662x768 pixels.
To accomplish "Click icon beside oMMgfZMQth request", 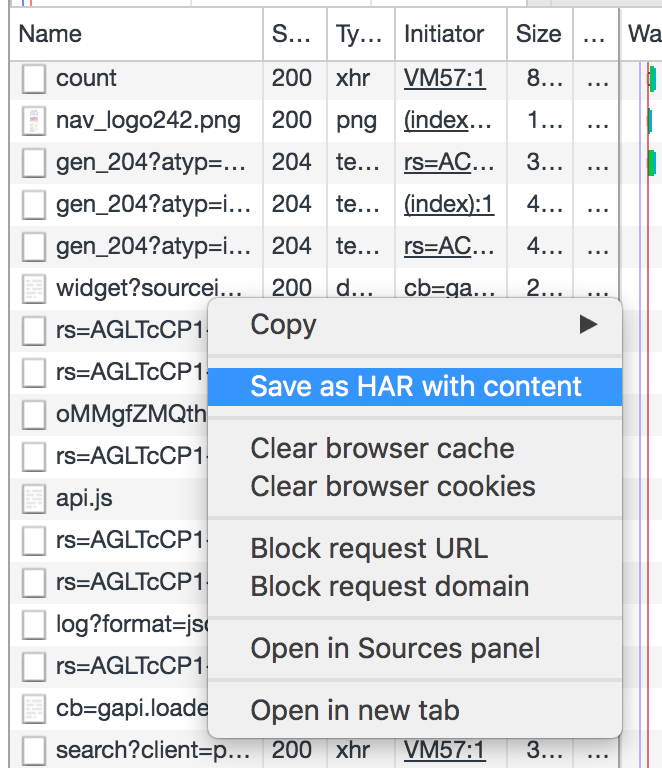I will point(34,415).
